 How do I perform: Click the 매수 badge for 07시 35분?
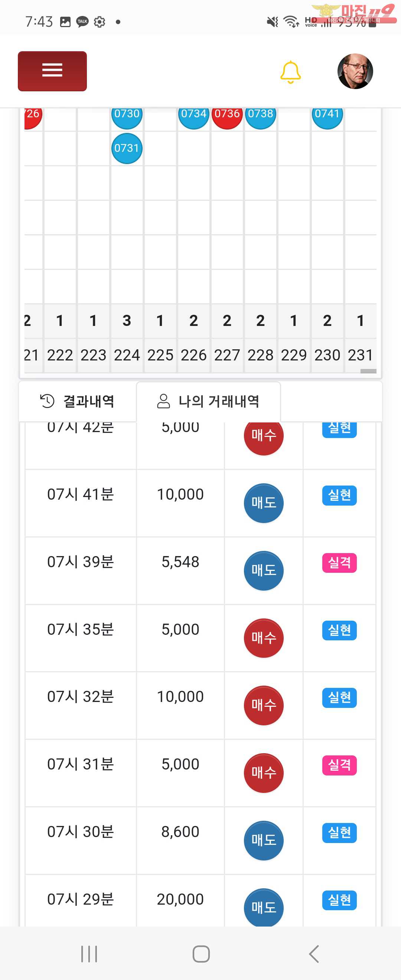pos(263,638)
